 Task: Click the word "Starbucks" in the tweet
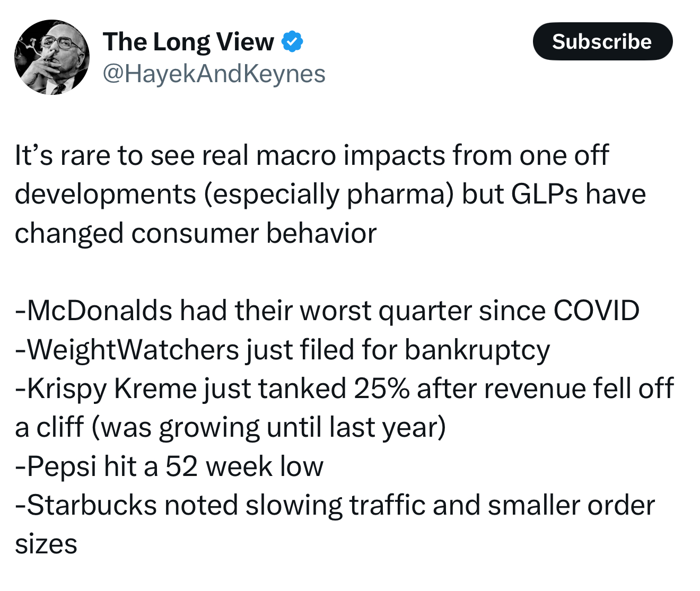pos(92,505)
